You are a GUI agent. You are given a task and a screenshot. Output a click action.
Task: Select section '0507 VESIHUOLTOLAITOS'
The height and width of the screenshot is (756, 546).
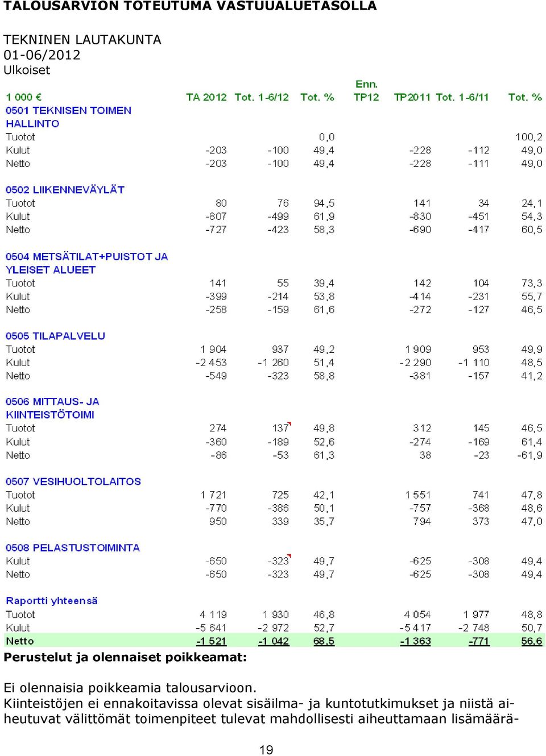pyautogui.click(x=73, y=481)
